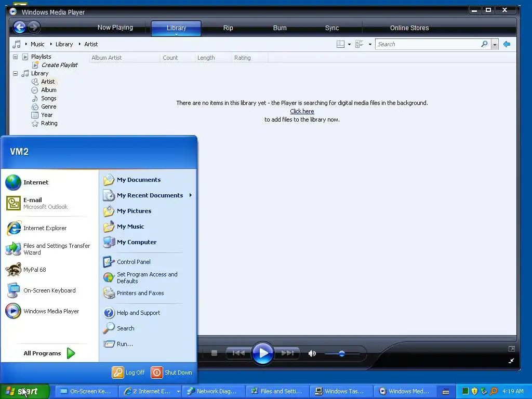Image resolution: width=532 pixels, height=399 pixels.
Task: Click the Forward arrow in Media Player
Action: [34, 27]
